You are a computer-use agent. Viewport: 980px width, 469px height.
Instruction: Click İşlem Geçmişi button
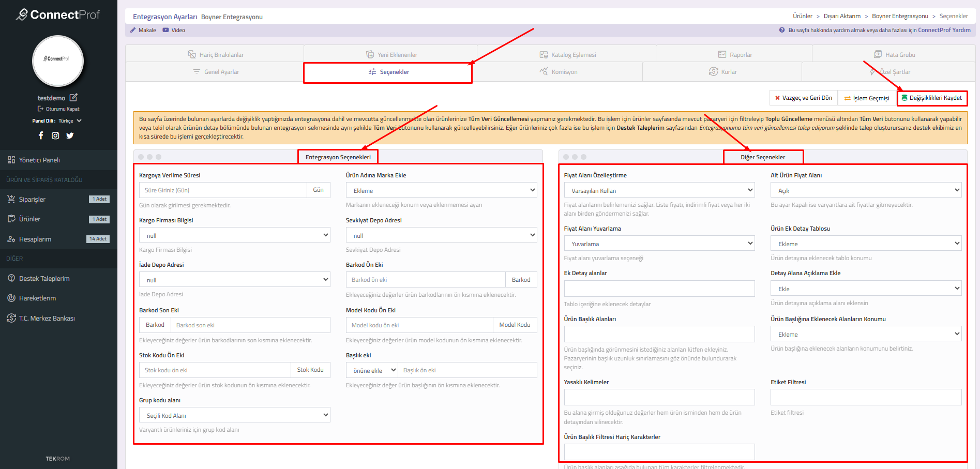867,98
